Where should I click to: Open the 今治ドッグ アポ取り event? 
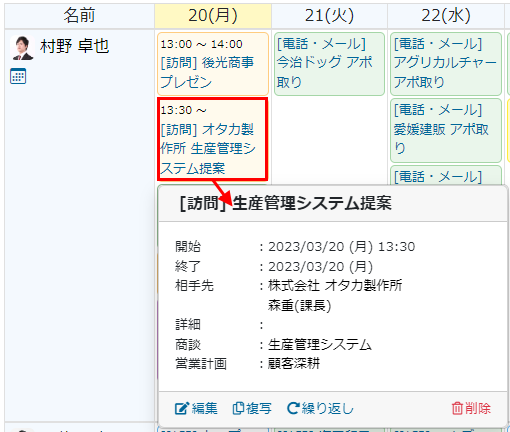[x=329, y=64]
